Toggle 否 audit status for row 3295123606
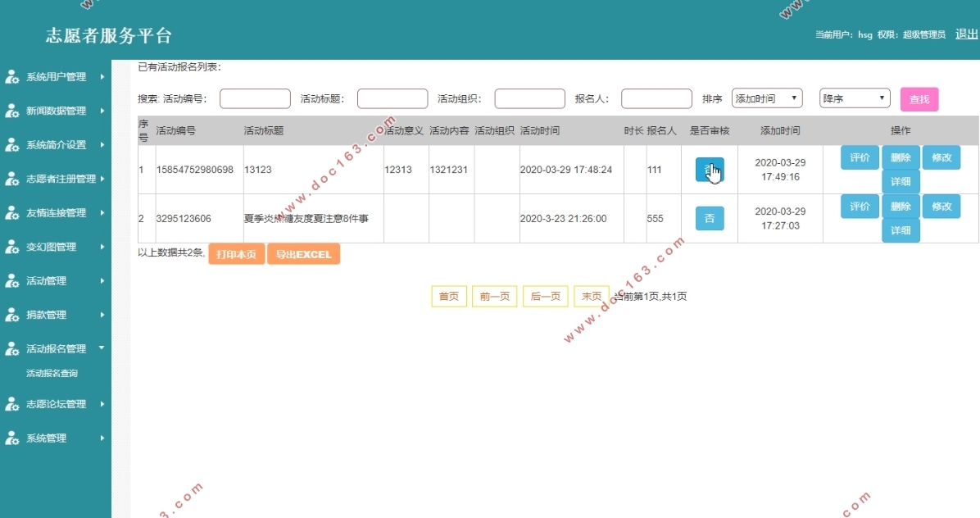980x518 pixels. pyautogui.click(x=710, y=218)
